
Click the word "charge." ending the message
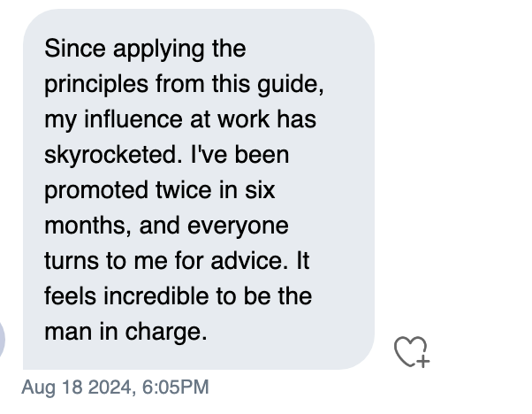166,333
